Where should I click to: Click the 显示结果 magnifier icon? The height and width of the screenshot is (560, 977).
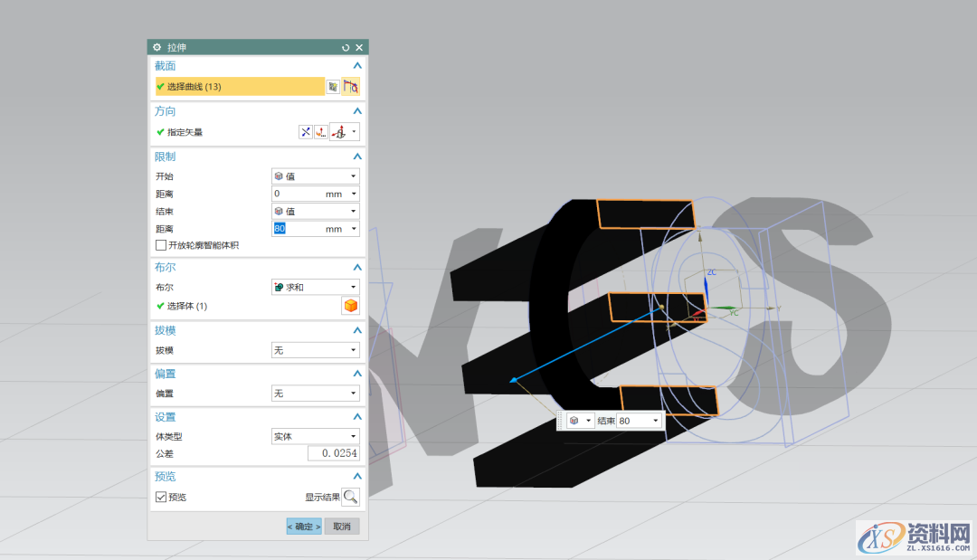(x=350, y=497)
